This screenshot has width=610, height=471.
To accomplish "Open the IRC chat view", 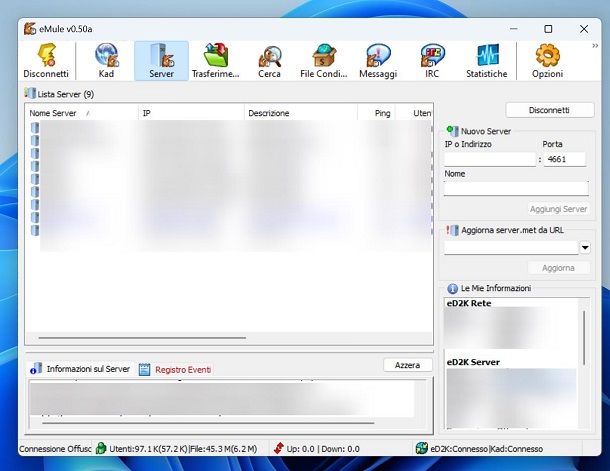I will tap(432, 61).
